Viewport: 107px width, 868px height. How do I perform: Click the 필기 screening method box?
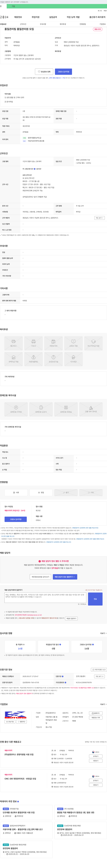coord(66,493)
